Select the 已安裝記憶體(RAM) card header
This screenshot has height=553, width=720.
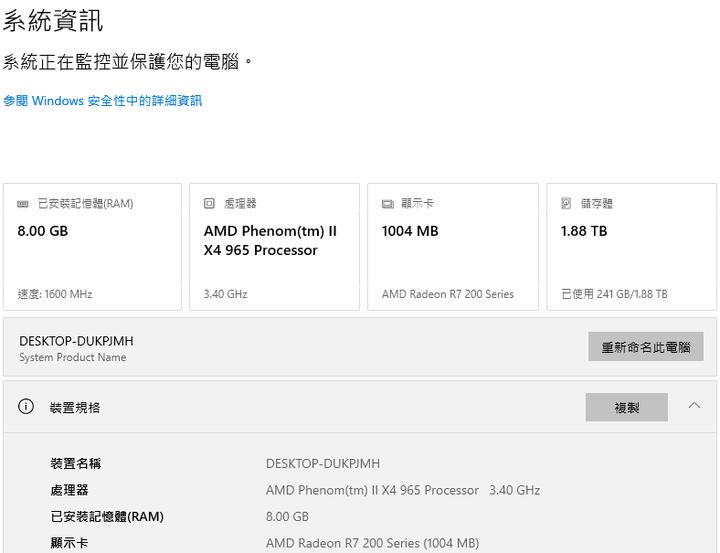(x=85, y=203)
